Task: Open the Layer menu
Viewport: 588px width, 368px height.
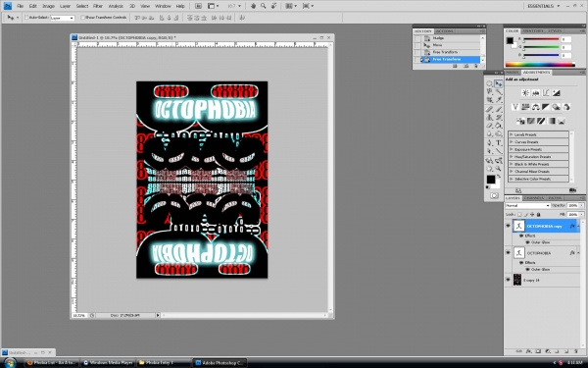Action: tap(65, 6)
